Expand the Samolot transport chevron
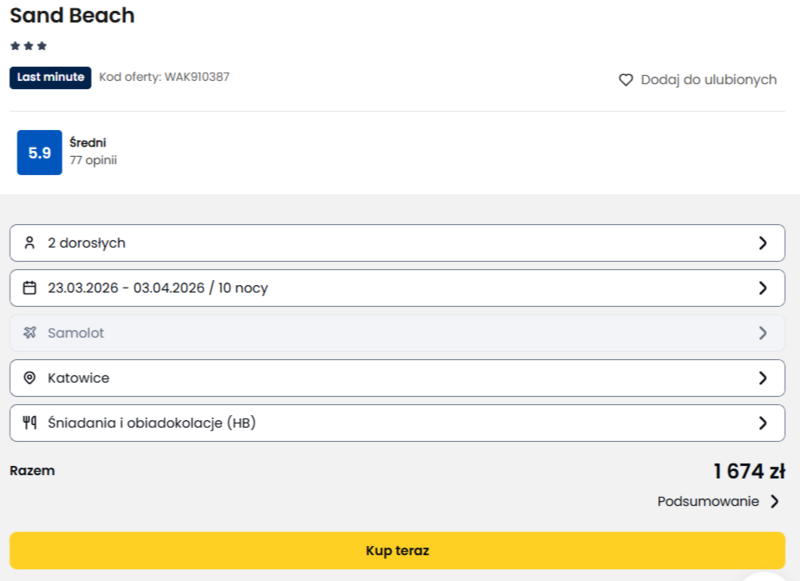Image resolution: width=800 pixels, height=581 pixels. pos(763,333)
